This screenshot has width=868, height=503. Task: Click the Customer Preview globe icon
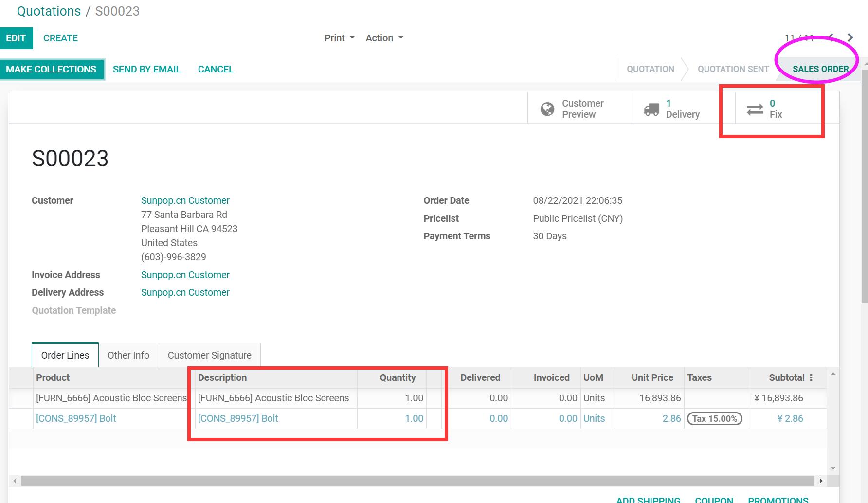coord(547,109)
